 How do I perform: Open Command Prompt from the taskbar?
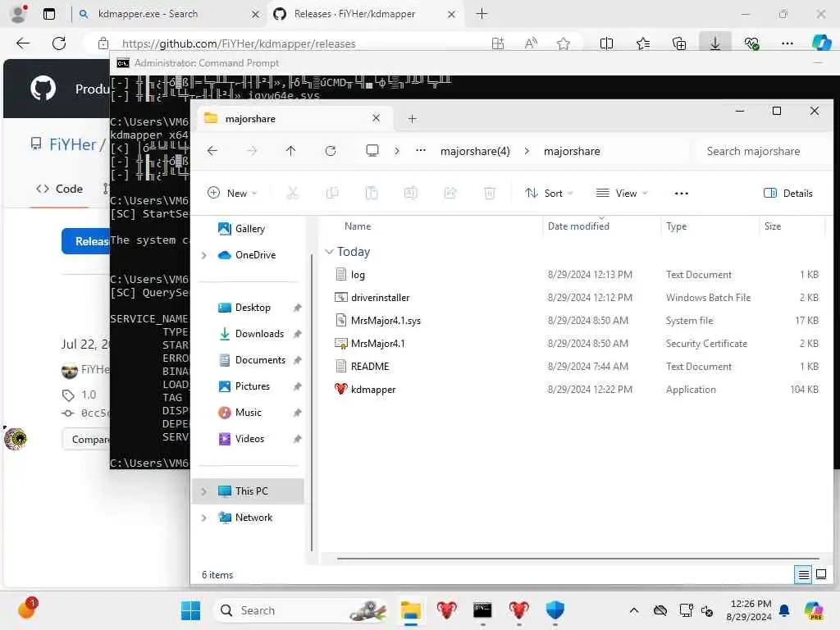482,610
